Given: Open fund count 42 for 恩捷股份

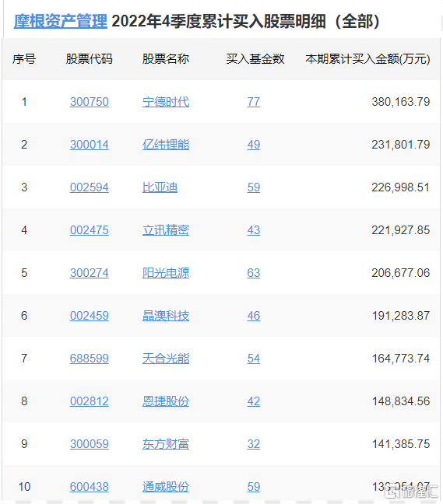Looking at the screenshot, I should 254,401.
